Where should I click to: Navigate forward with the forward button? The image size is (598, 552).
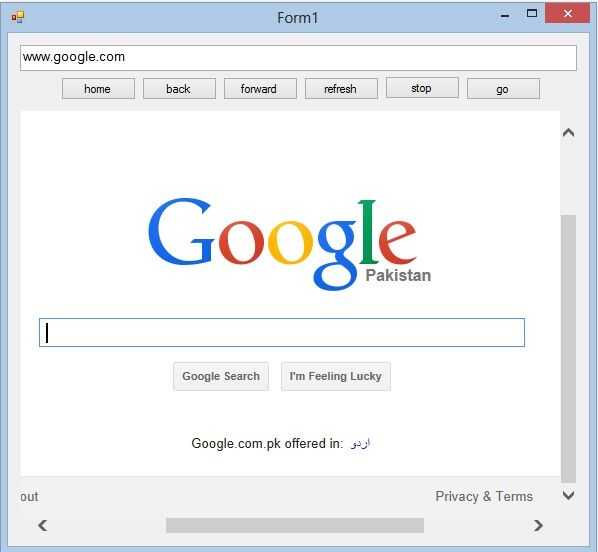pos(260,89)
